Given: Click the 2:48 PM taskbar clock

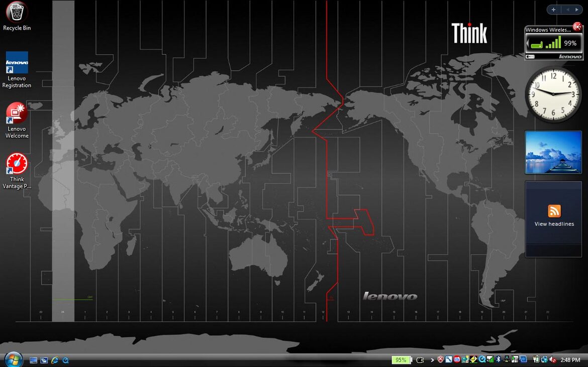Looking at the screenshot, I should (570, 360).
